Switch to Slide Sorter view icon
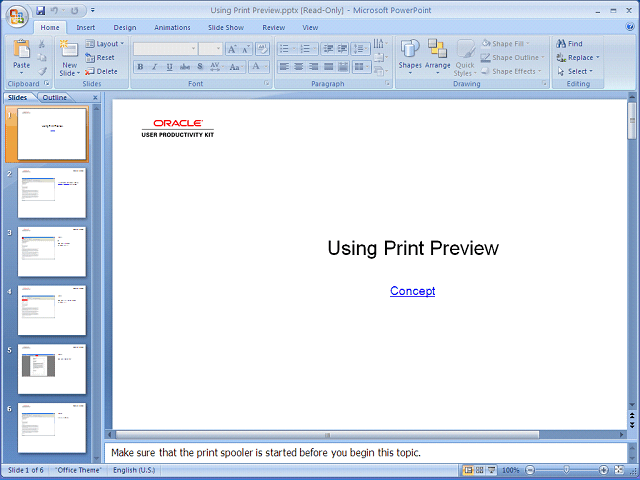This screenshot has height=480, width=640. point(480,470)
